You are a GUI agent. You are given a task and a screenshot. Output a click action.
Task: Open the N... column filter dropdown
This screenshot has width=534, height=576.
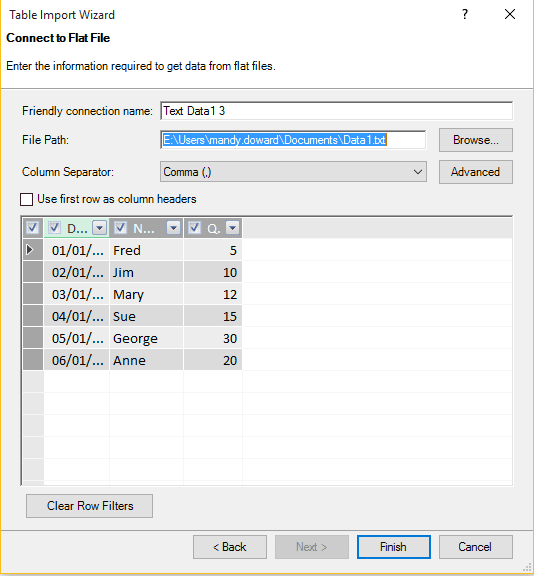[x=173, y=228]
